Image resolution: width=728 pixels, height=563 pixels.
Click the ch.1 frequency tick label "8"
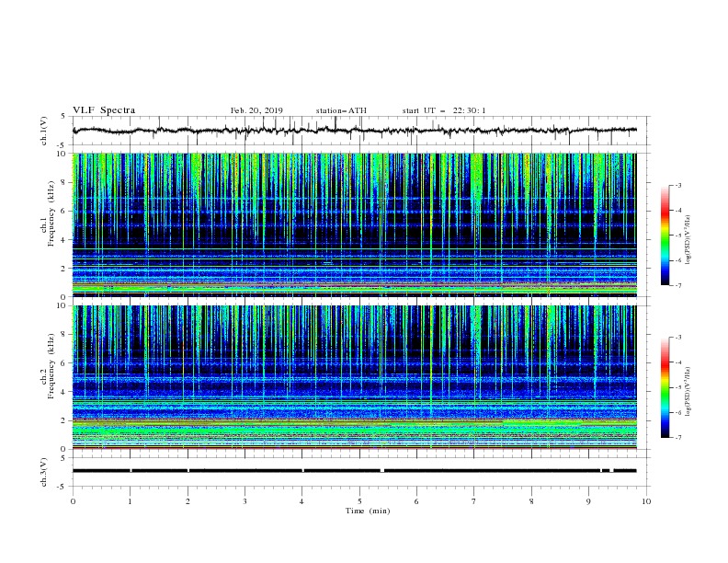[65, 182]
